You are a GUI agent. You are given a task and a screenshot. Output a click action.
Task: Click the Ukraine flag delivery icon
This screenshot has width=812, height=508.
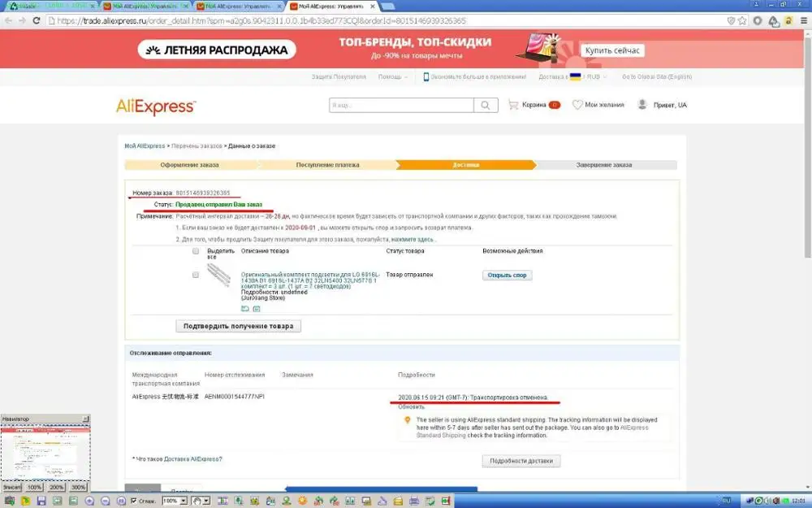[576, 76]
